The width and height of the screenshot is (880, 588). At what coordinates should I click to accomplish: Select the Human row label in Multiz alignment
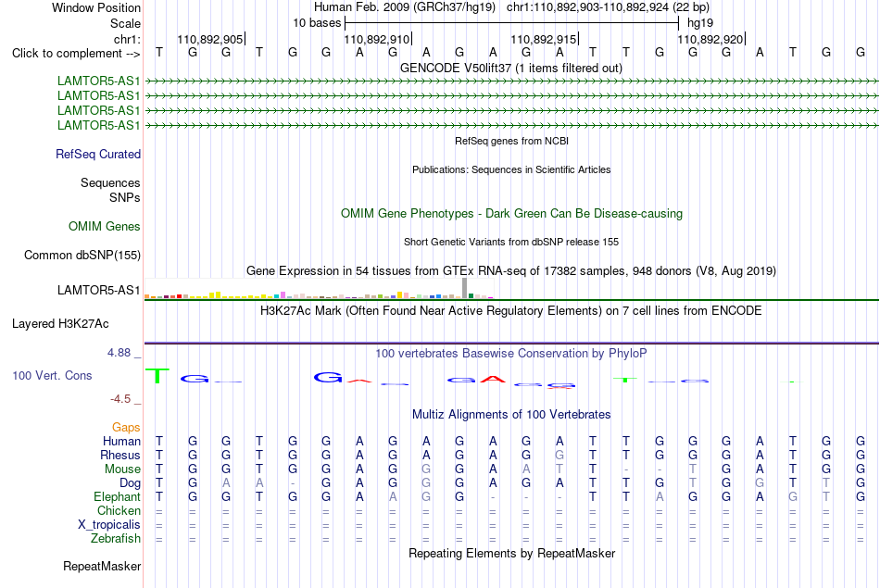(x=121, y=441)
